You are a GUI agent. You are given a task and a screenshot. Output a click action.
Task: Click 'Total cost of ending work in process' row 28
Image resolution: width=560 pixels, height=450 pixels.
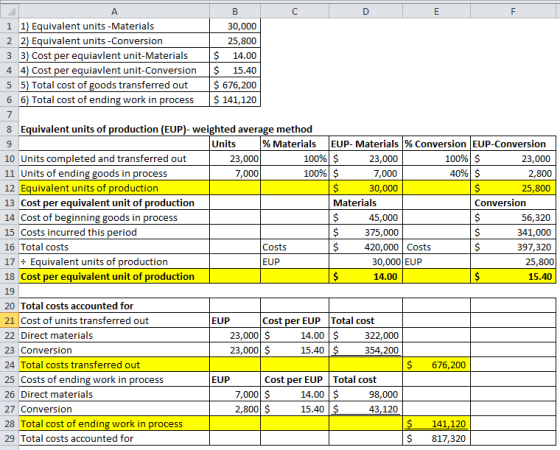114,424
